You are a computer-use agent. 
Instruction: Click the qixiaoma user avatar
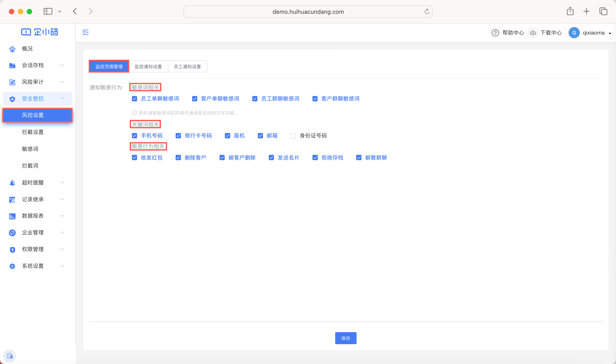click(574, 33)
